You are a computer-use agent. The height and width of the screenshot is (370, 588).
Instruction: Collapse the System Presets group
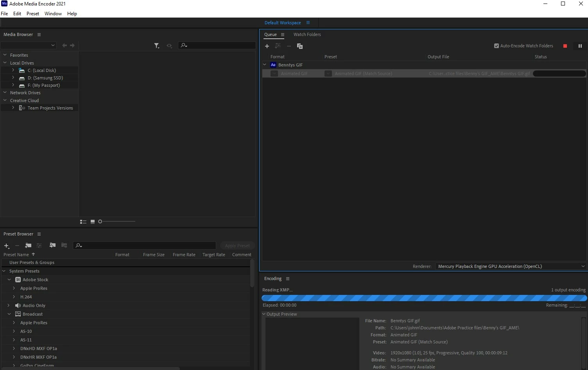click(4, 271)
